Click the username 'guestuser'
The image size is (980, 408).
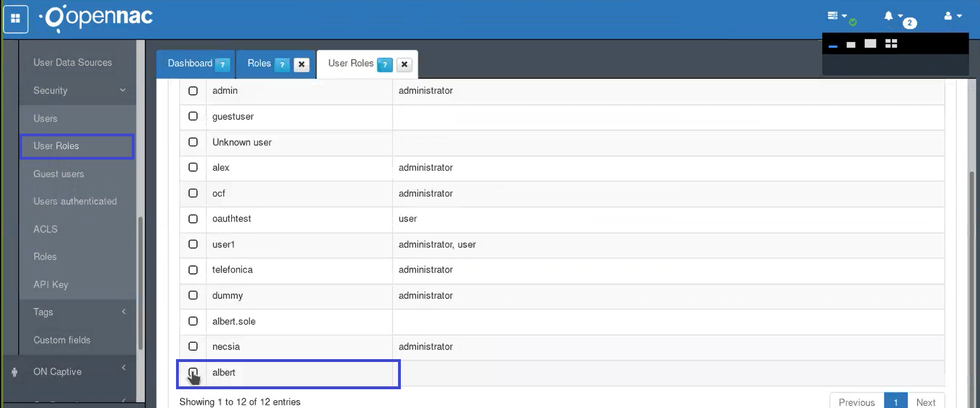(233, 116)
